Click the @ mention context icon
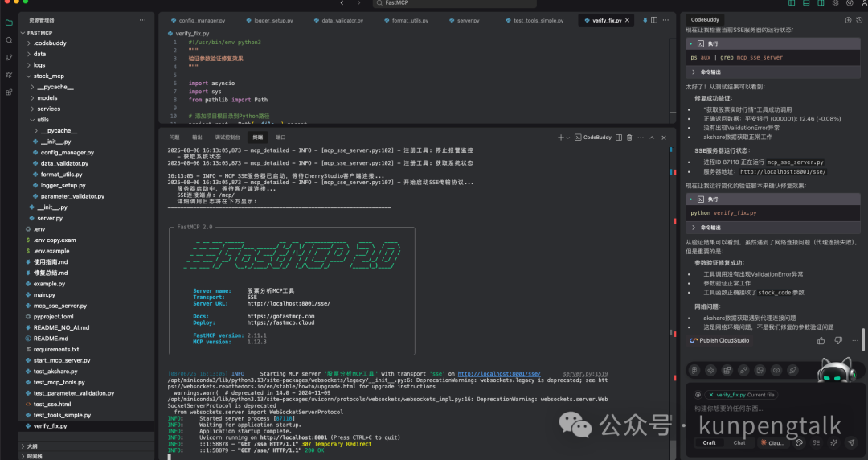Screen dimensions: 868x460 click(698, 395)
